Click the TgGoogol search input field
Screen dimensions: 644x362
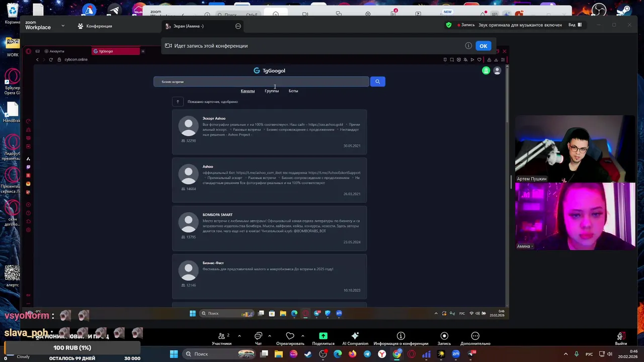point(261,81)
